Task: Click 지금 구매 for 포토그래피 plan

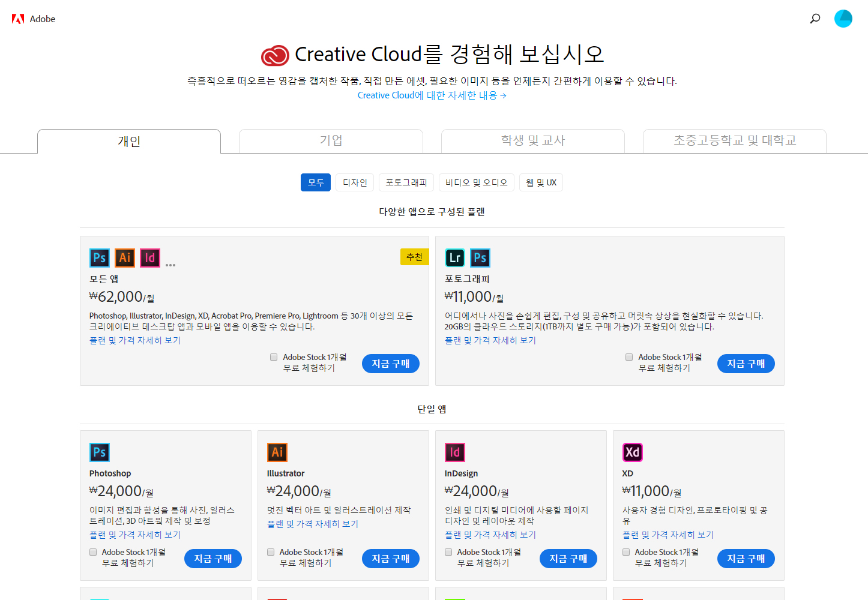Action: 746,364
